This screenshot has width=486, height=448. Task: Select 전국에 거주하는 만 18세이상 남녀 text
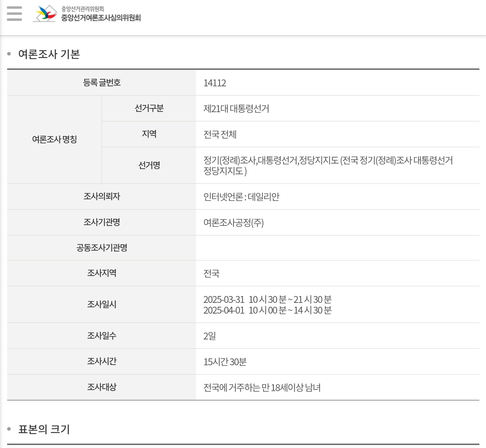[x=262, y=388]
